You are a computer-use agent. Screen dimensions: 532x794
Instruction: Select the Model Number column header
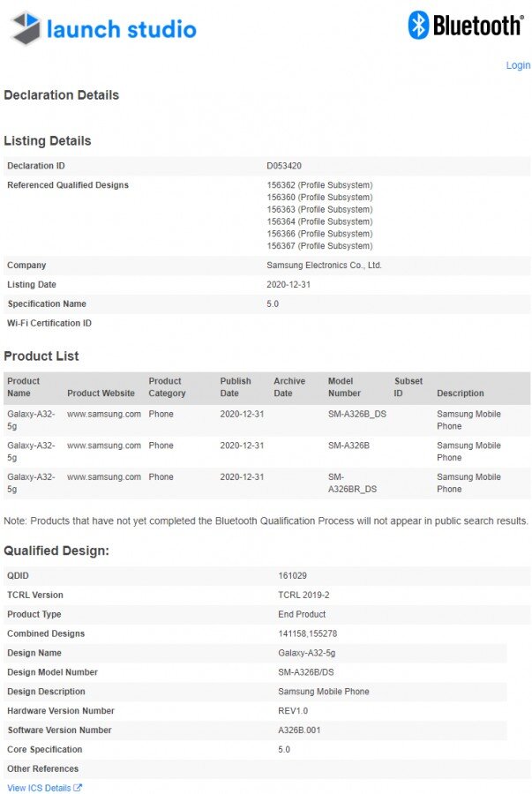[344, 387]
